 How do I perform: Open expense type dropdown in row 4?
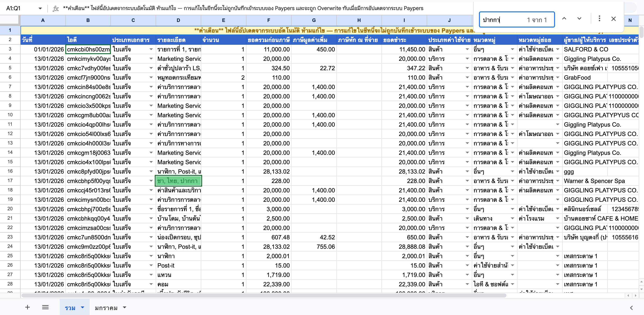pos(467,59)
